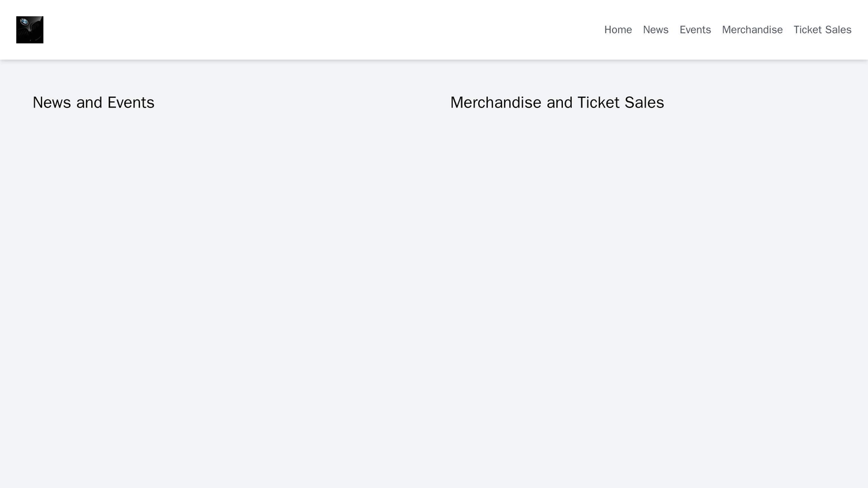
Task: Return to homepage via header logo
Action: (x=29, y=30)
